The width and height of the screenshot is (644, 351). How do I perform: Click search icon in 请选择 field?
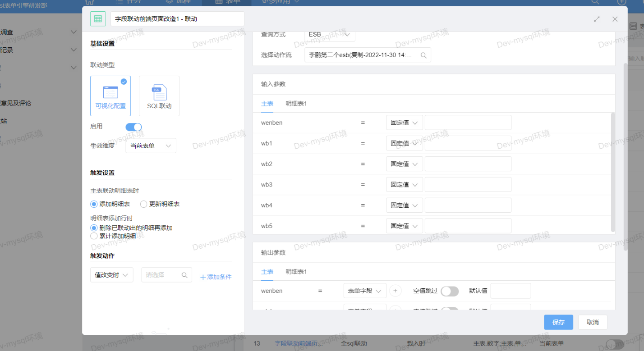point(184,275)
